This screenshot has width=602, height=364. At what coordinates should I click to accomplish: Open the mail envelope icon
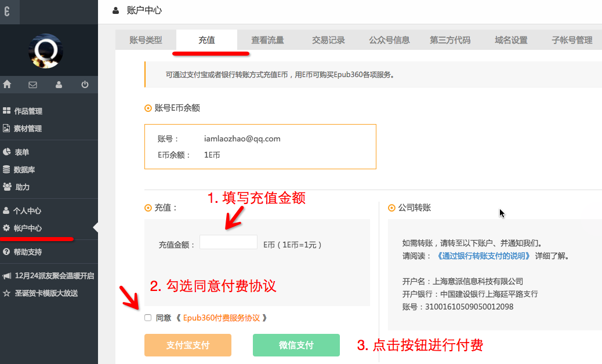(32, 85)
